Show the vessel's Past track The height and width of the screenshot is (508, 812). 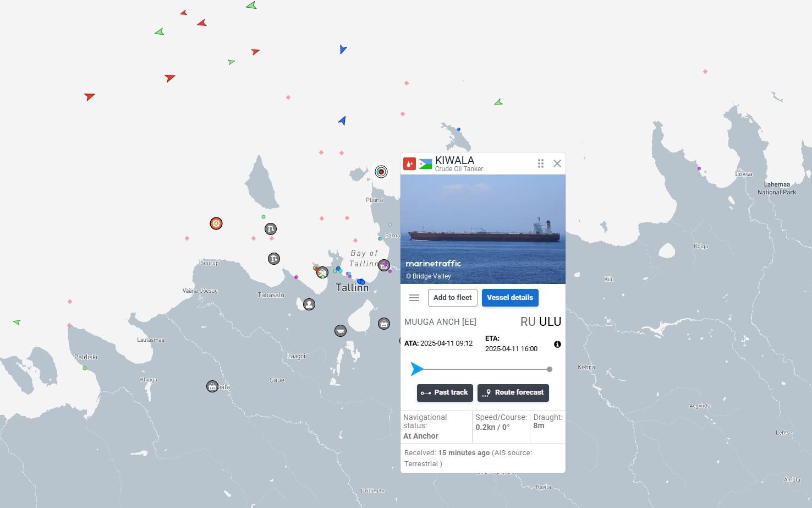click(x=445, y=392)
